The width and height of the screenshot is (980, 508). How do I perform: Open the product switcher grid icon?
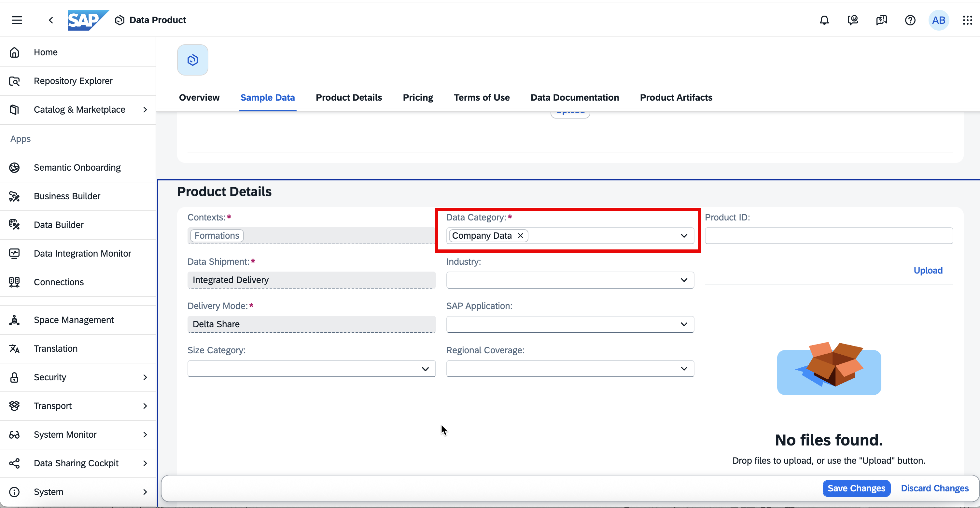(x=967, y=20)
